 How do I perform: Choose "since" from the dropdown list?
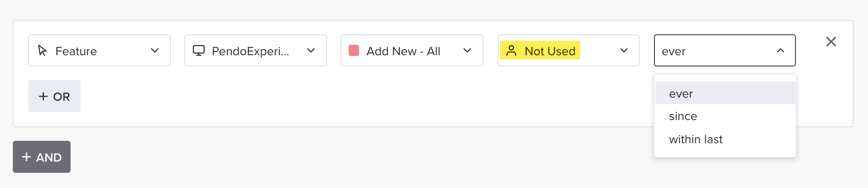pos(683,116)
